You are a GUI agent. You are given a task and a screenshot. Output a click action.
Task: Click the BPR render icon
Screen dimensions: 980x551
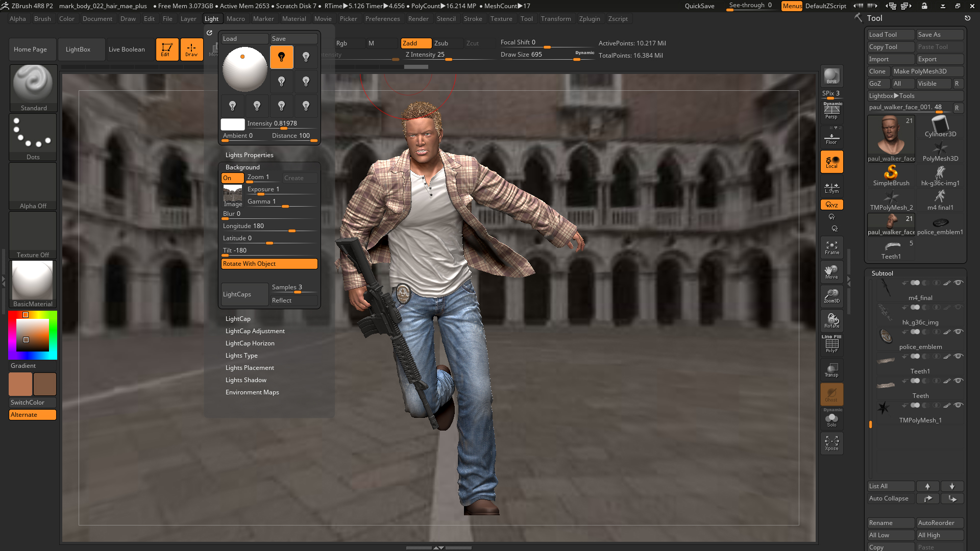(831, 77)
